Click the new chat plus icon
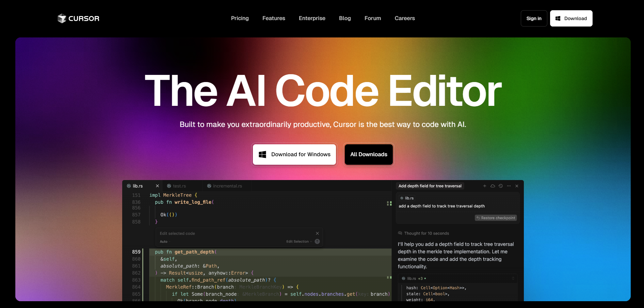The image size is (644, 308). 485,186
